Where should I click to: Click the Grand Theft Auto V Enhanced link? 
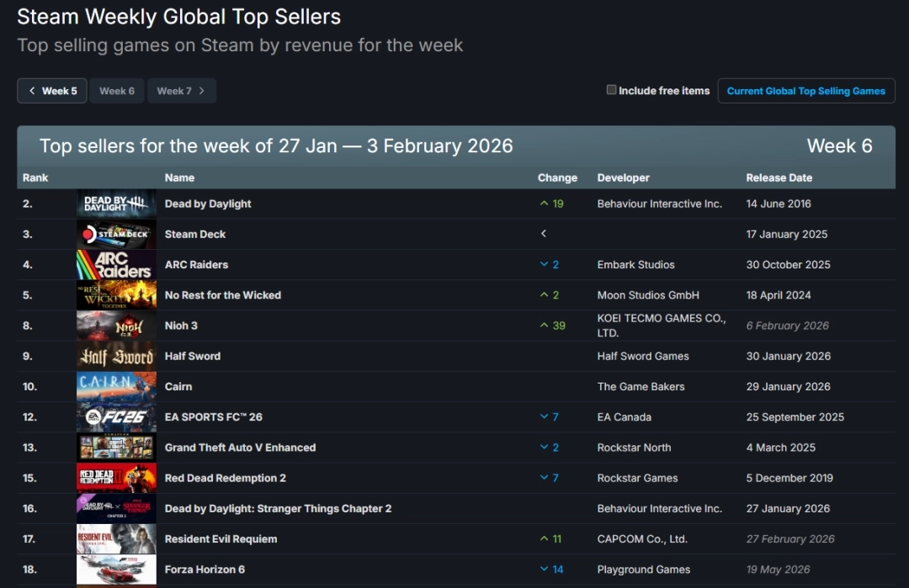[240, 448]
